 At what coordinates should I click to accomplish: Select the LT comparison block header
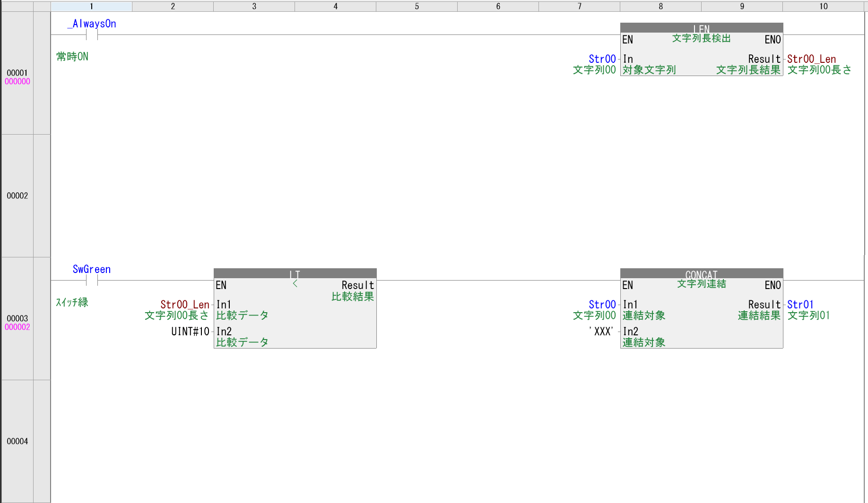click(x=295, y=273)
